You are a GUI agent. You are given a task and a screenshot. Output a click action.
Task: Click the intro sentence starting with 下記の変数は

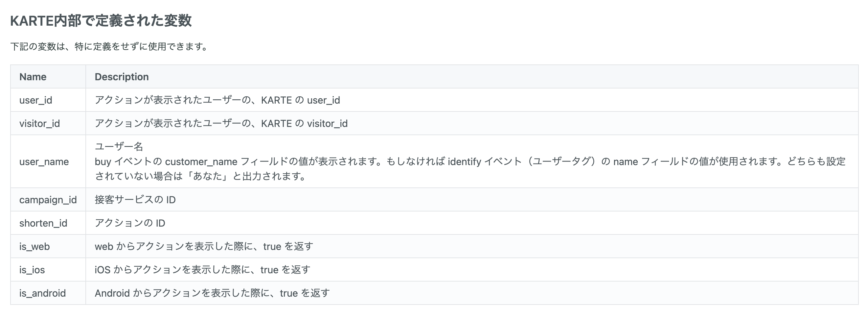pyautogui.click(x=109, y=47)
